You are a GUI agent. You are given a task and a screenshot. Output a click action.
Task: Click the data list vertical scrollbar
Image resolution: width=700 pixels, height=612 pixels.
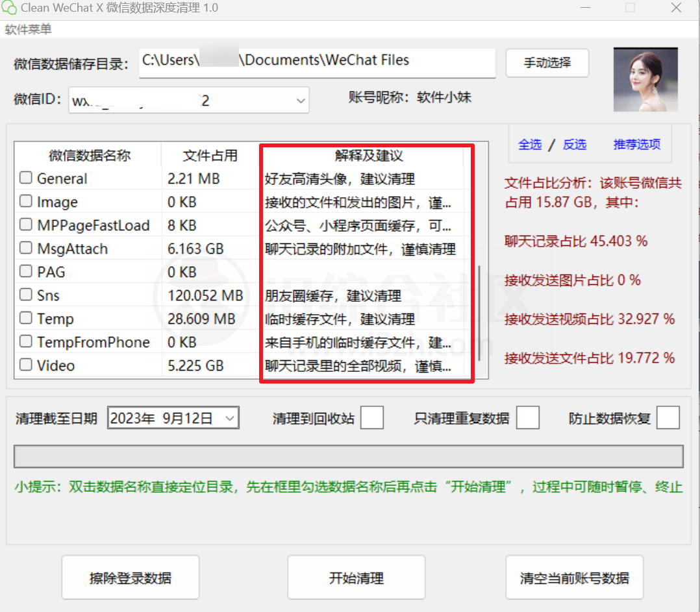pyautogui.click(x=479, y=313)
